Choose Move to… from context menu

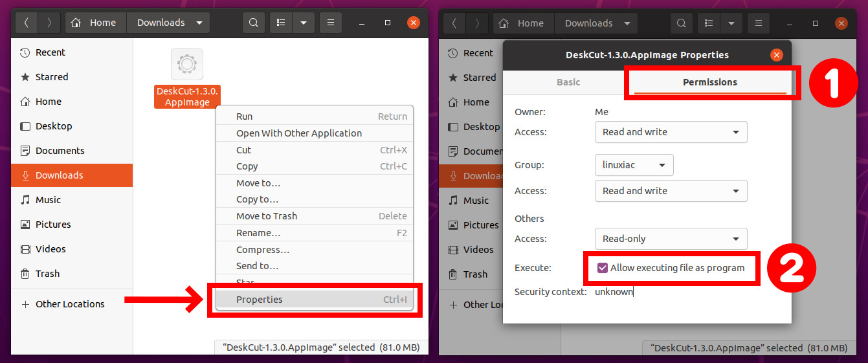pyautogui.click(x=314, y=183)
